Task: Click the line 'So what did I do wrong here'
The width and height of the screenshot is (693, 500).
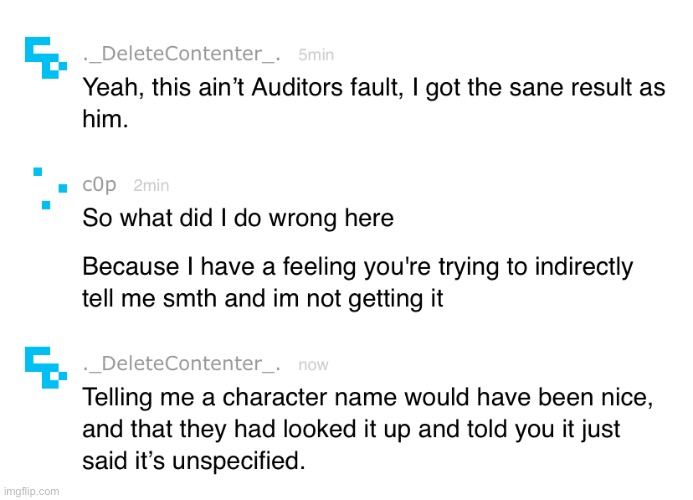Action: [x=238, y=218]
